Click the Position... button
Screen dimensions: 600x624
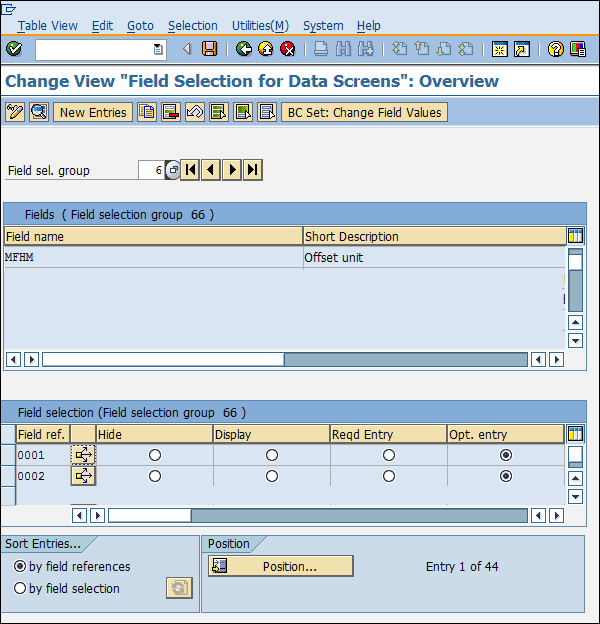pos(281,566)
